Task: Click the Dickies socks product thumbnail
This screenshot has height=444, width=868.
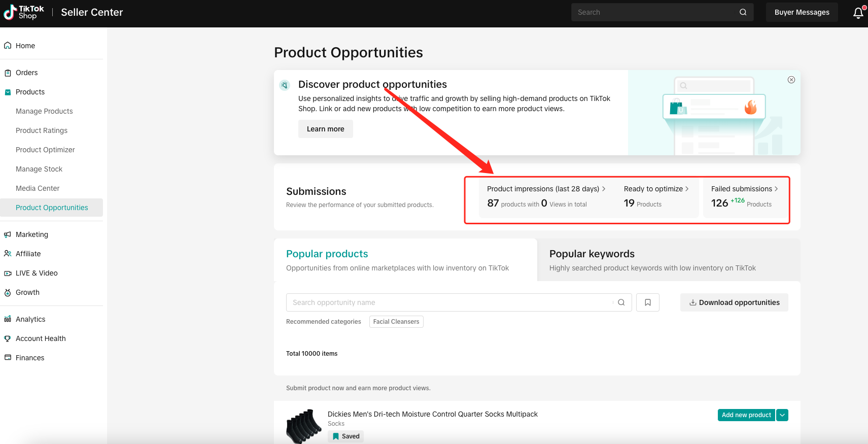Action: point(303,426)
